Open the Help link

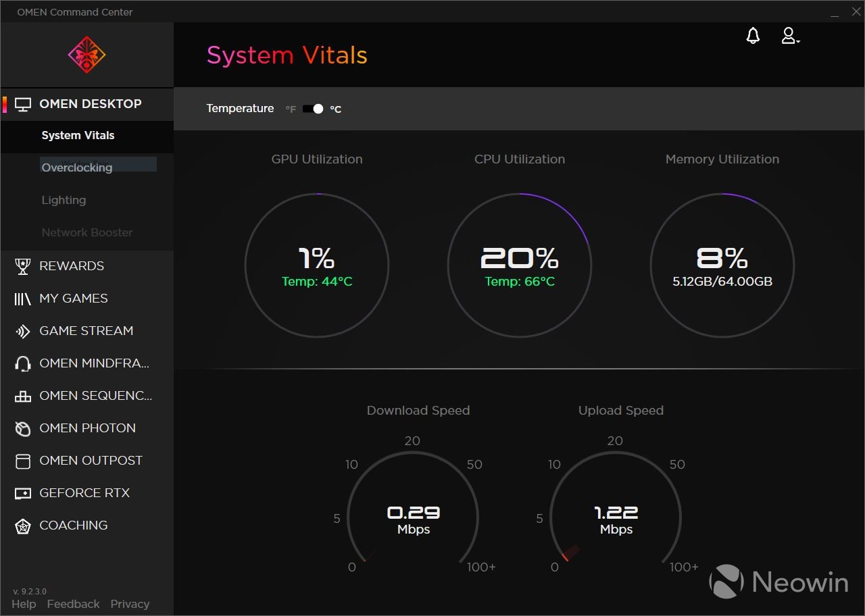[24, 604]
